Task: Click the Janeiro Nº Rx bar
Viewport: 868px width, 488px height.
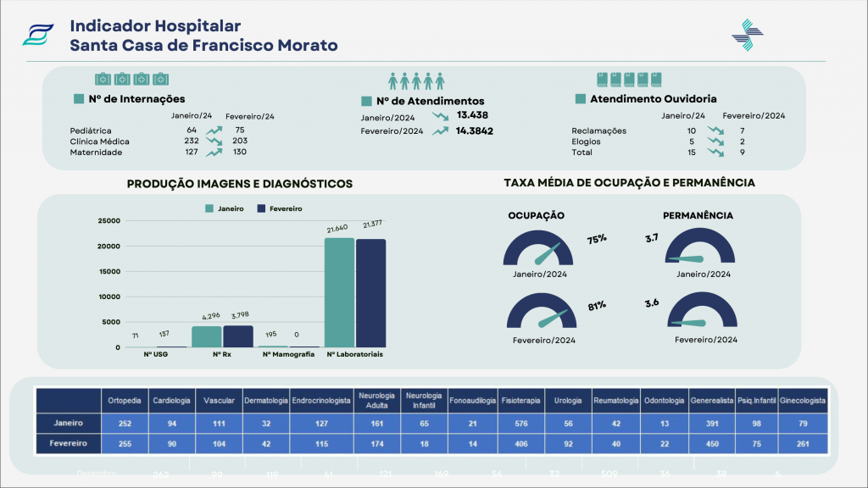Action: tap(207, 337)
